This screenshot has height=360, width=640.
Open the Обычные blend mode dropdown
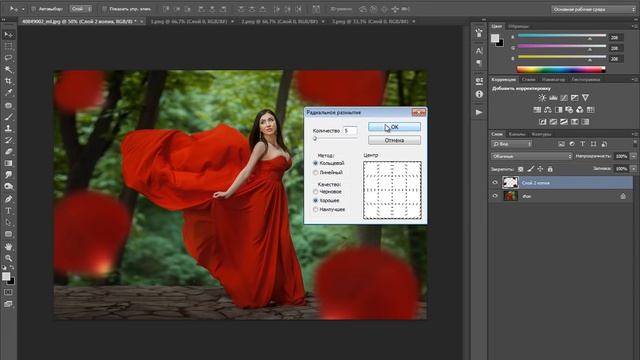click(532, 156)
